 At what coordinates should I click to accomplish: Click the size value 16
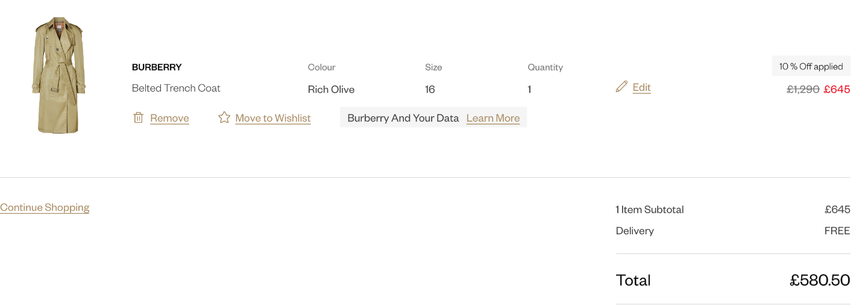[x=430, y=89]
